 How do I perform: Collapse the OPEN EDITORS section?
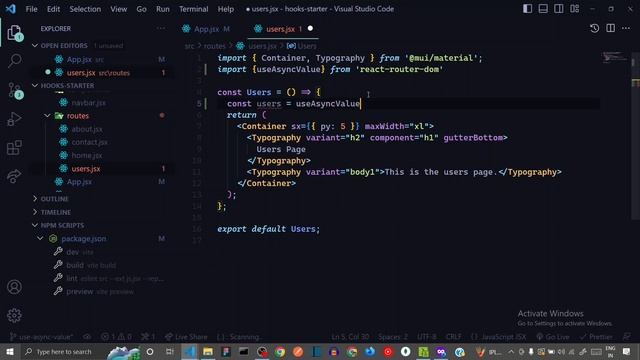pyautogui.click(x=35, y=45)
